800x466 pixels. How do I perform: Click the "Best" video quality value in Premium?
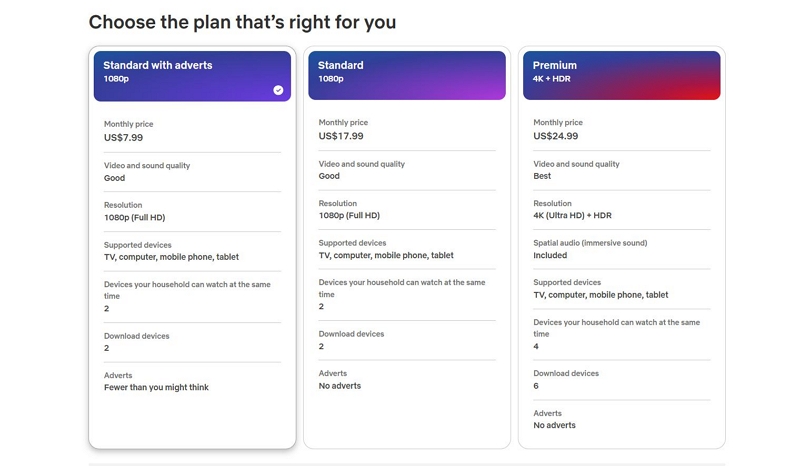pyautogui.click(x=542, y=176)
